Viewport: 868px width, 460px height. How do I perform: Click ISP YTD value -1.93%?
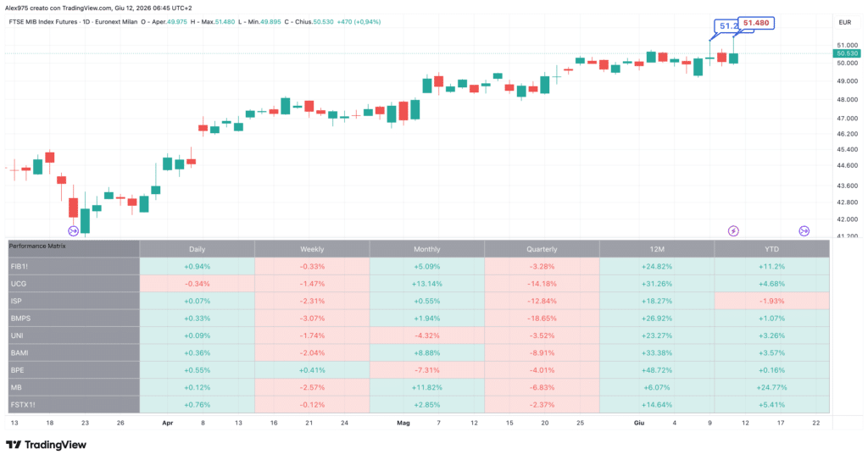771,301
